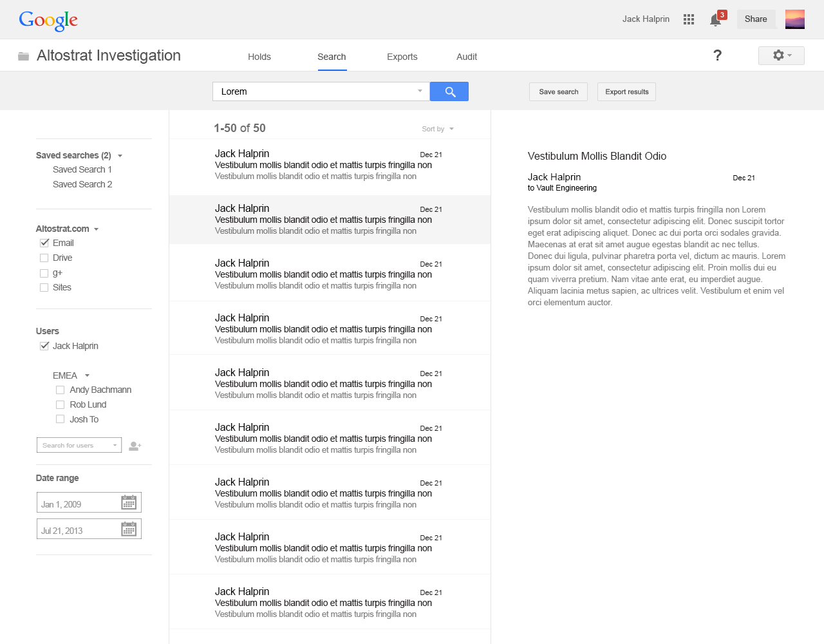Switch to the Search tab
This screenshot has width=824, height=644.
332,57
